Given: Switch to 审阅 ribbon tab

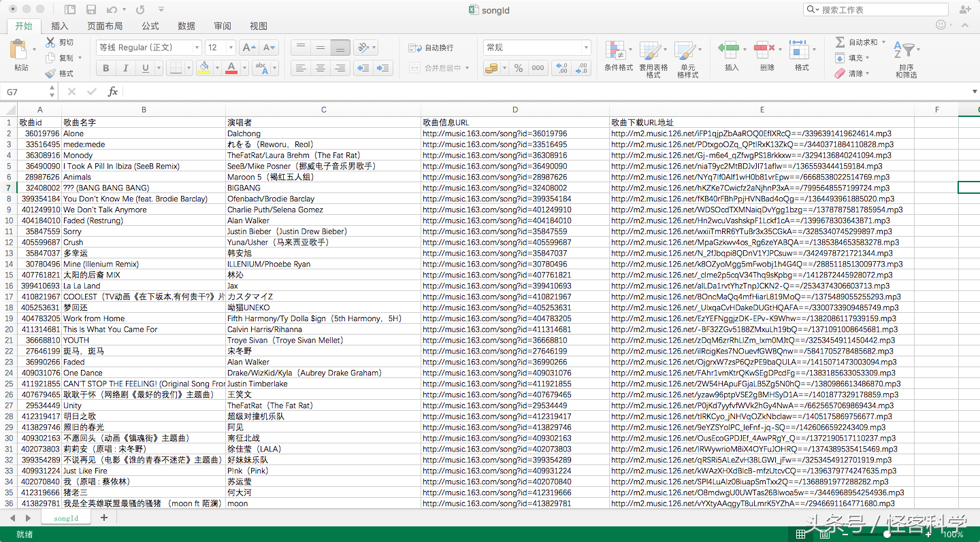Looking at the screenshot, I should [x=223, y=26].
